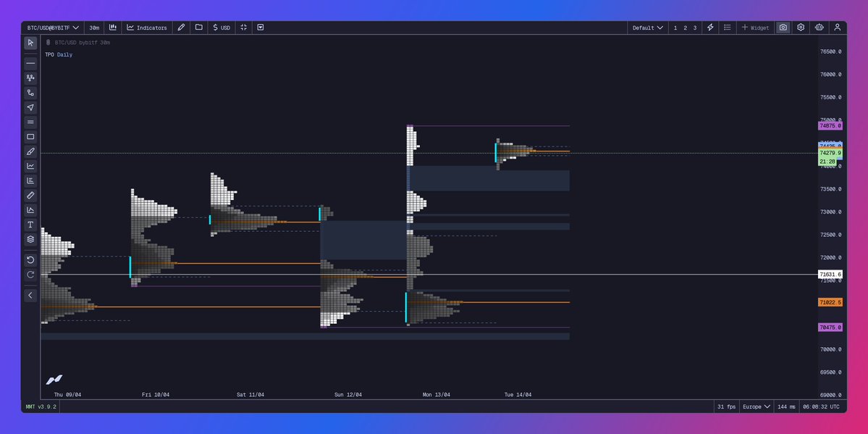868x434 pixels.
Task: Select the text annotation tool
Action: click(x=30, y=225)
